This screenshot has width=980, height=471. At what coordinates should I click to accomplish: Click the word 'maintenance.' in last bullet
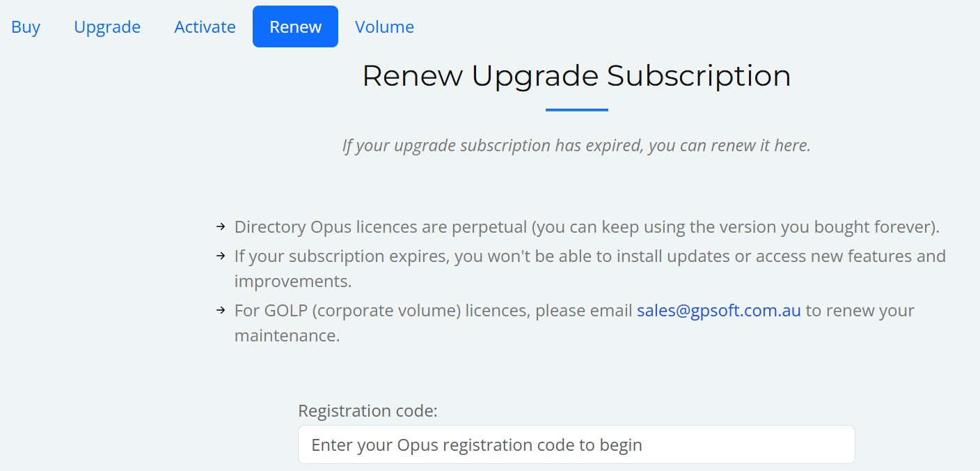point(287,336)
